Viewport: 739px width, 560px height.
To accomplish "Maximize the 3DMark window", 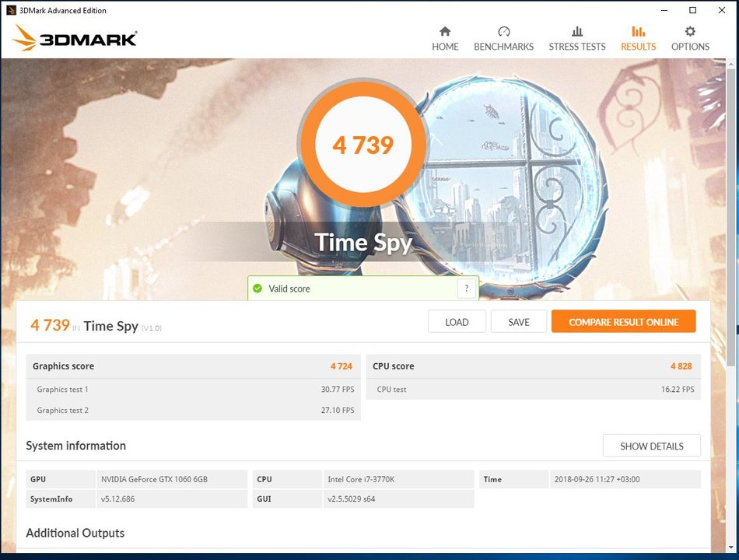I will pos(693,10).
